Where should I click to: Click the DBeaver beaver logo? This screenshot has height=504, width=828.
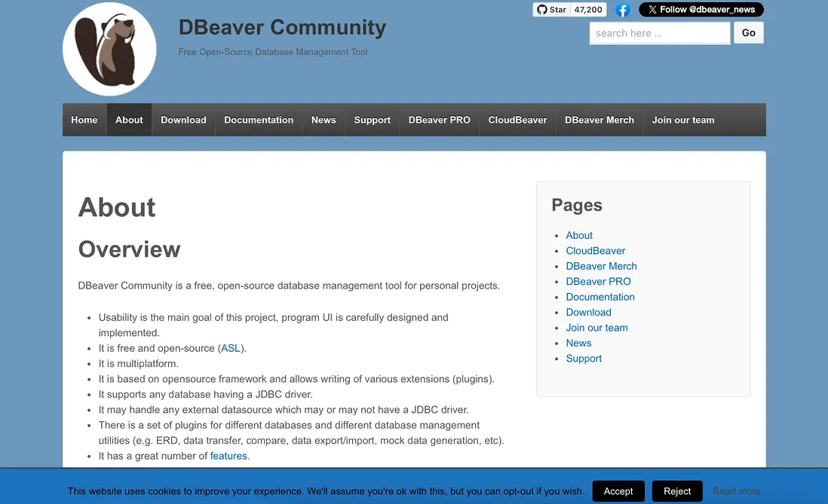coord(109,49)
